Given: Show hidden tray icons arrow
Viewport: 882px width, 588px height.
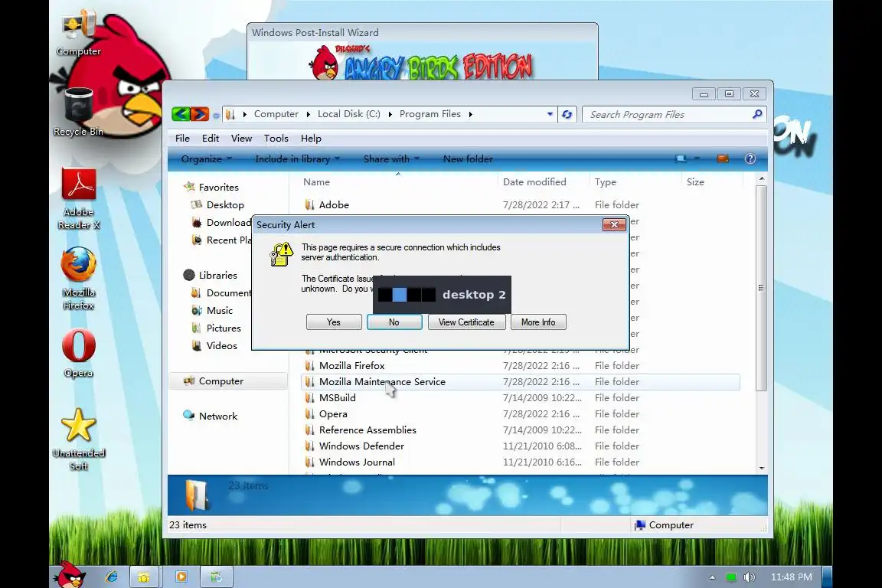Looking at the screenshot, I should [x=712, y=577].
